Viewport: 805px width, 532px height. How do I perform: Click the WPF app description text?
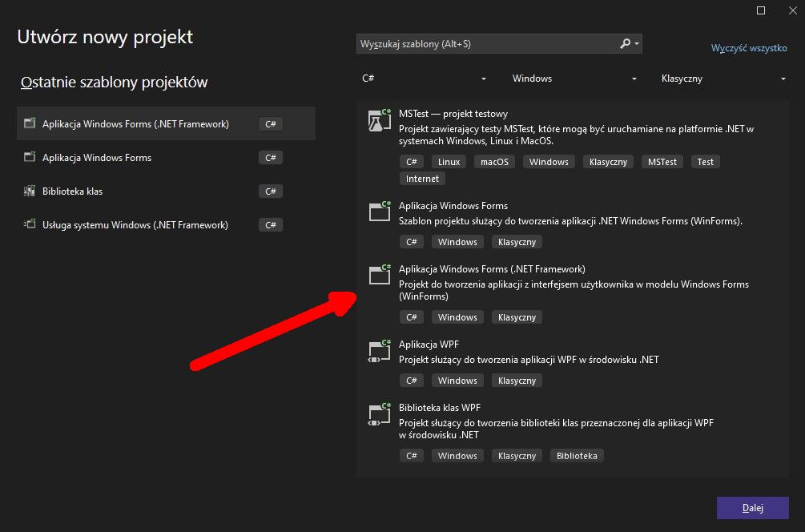point(529,360)
